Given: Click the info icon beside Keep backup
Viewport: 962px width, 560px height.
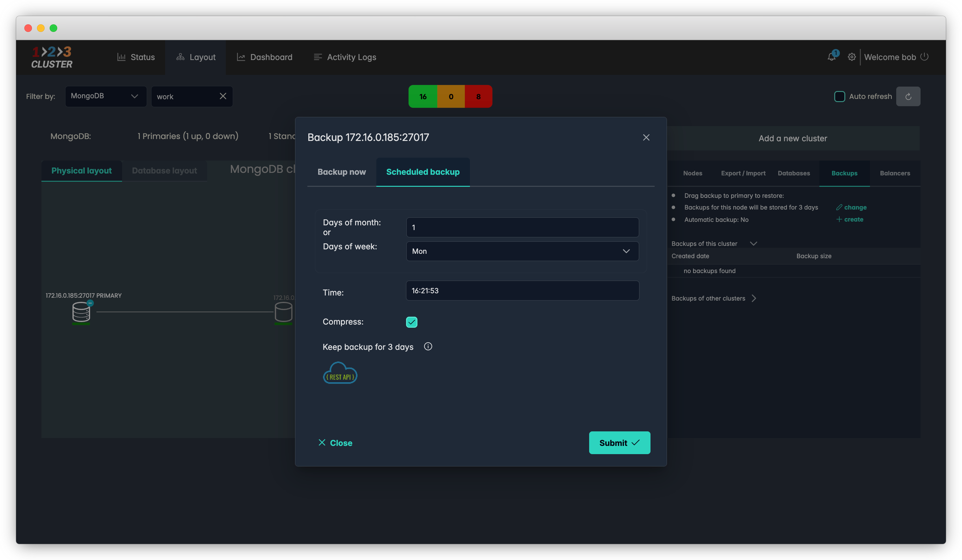Looking at the screenshot, I should (428, 346).
